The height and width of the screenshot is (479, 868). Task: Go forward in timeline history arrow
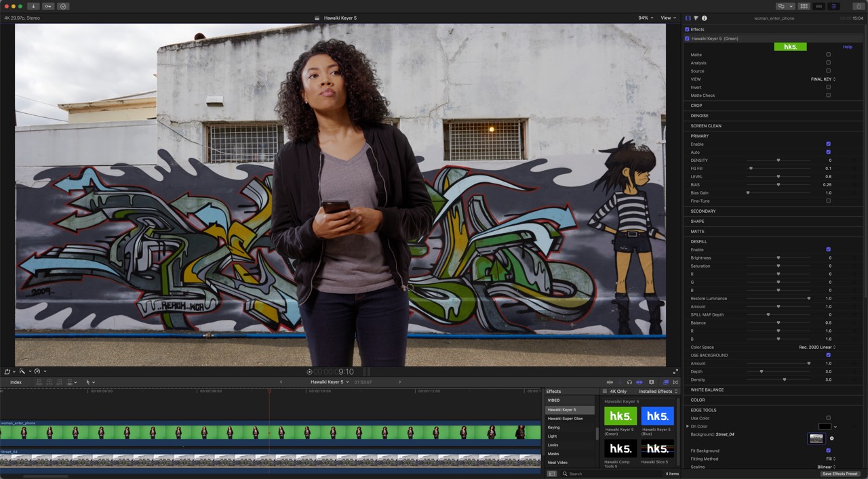(x=399, y=382)
